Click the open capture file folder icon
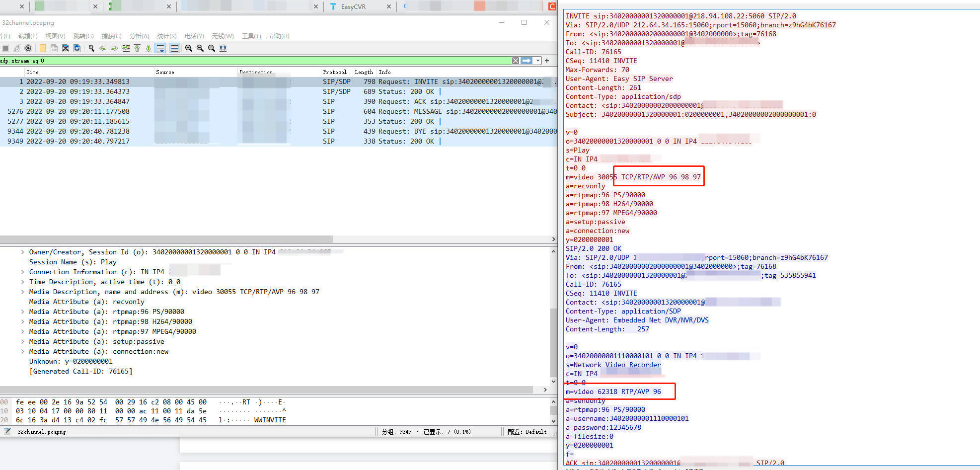The height and width of the screenshot is (470, 980). click(43, 48)
